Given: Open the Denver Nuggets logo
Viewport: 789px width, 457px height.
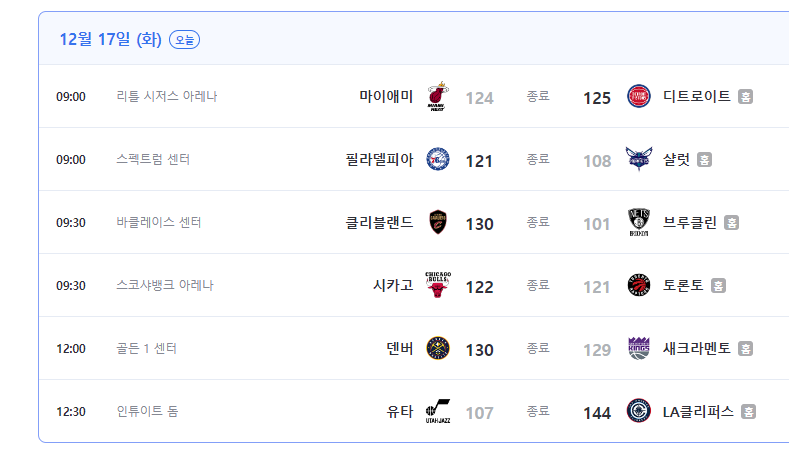Looking at the screenshot, I should (438, 348).
